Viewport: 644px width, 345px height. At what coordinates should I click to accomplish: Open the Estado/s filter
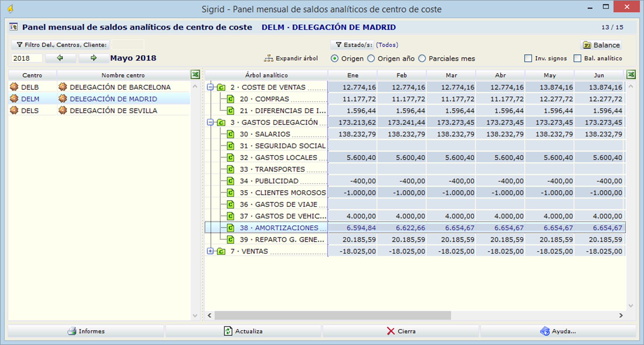(x=352, y=45)
